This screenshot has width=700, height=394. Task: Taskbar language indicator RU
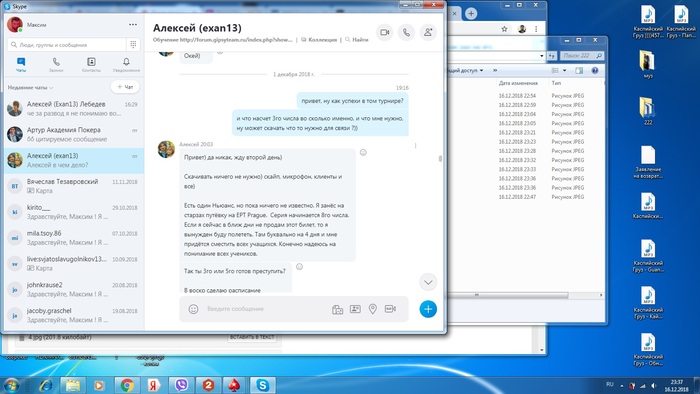pyautogui.click(x=610, y=385)
